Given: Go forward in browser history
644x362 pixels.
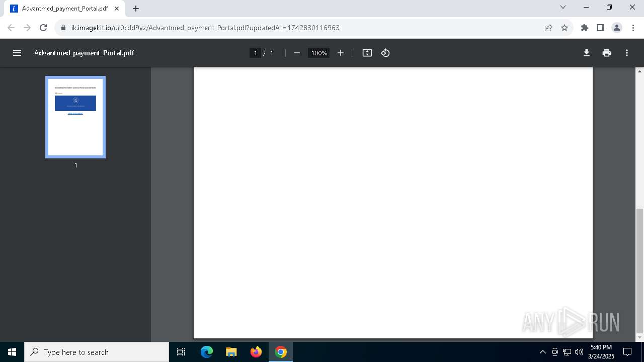Looking at the screenshot, I should coord(27,28).
